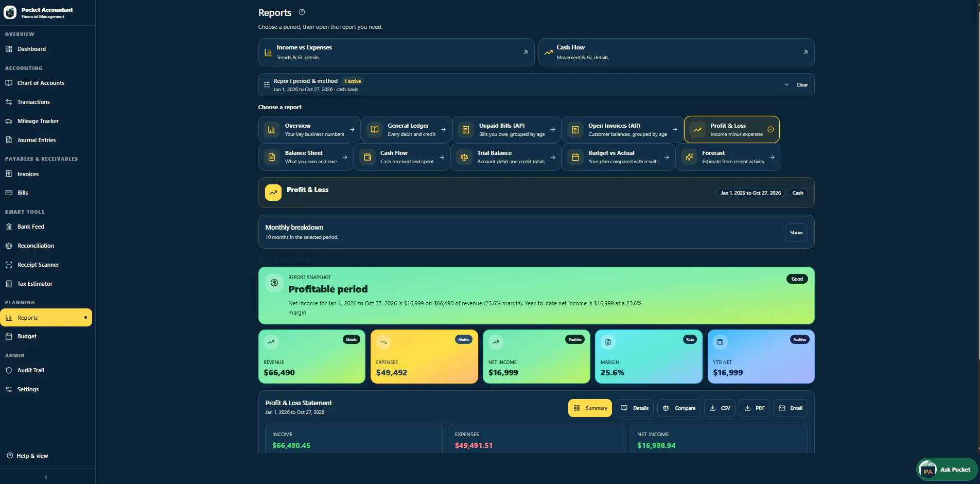Open the Receipt Scanner
980x484 pixels.
pos(46,265)
